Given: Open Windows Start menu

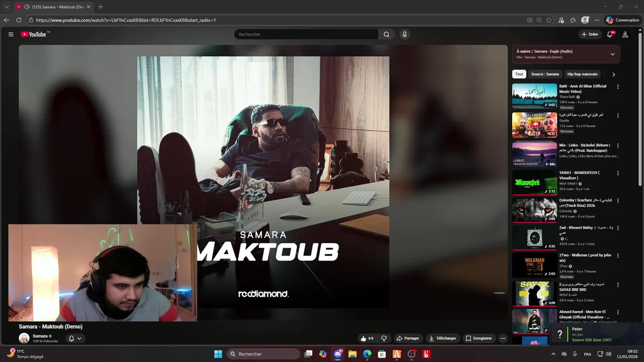Looking at the screenshot, I should click(x=218, y=354).
